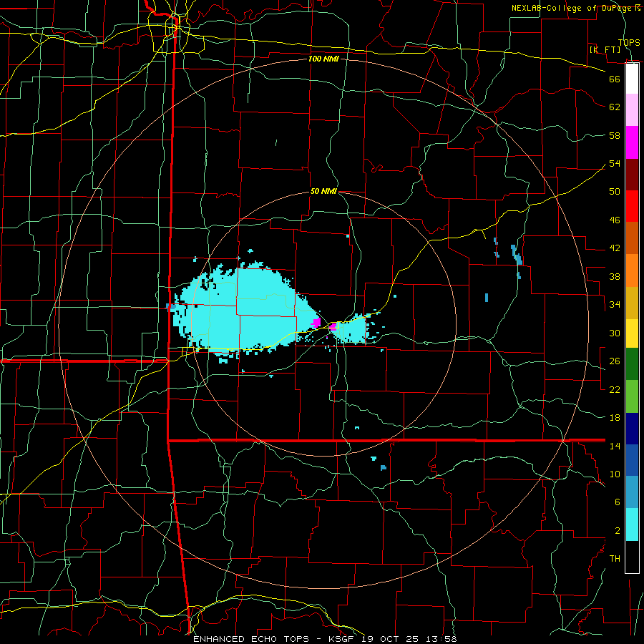Click the "13:58" timestamp in the caption
Viewport: 644px width, 644px height.
[442, 639]
